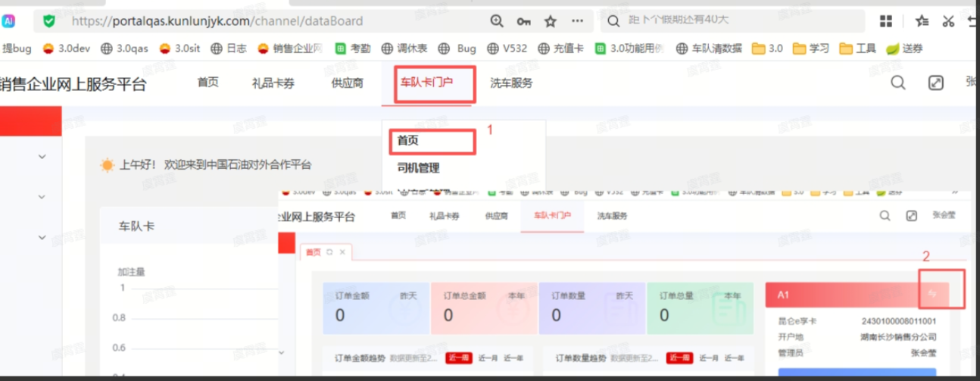The height and width of the screenshot is (381, 980).
Task: Open the 洗车服务 navigation item
Action: pos(511,83)
